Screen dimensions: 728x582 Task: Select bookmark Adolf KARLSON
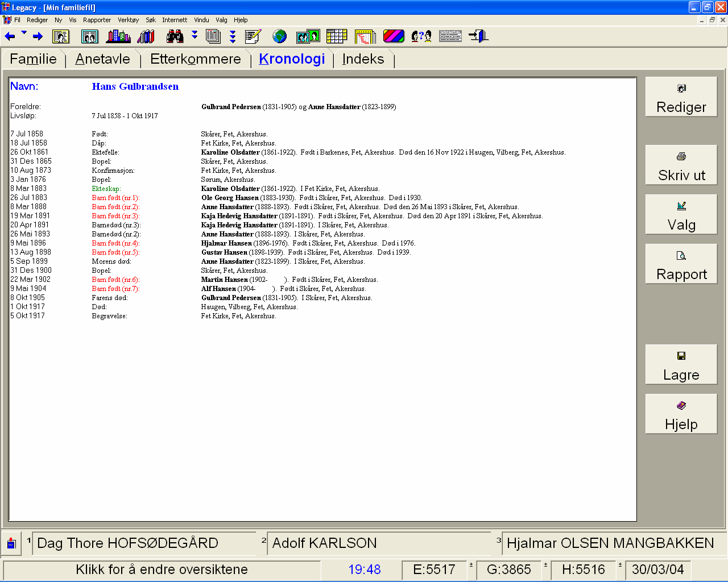point(379,543)
